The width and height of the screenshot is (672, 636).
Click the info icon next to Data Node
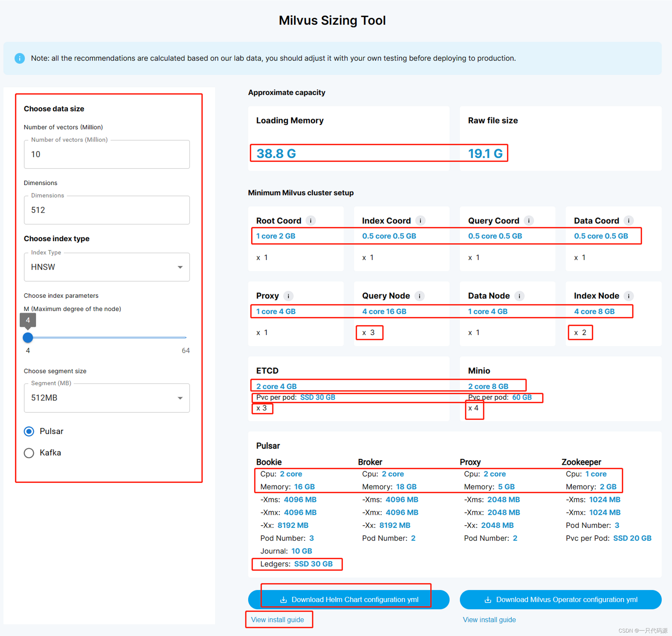tap(519, 296)
